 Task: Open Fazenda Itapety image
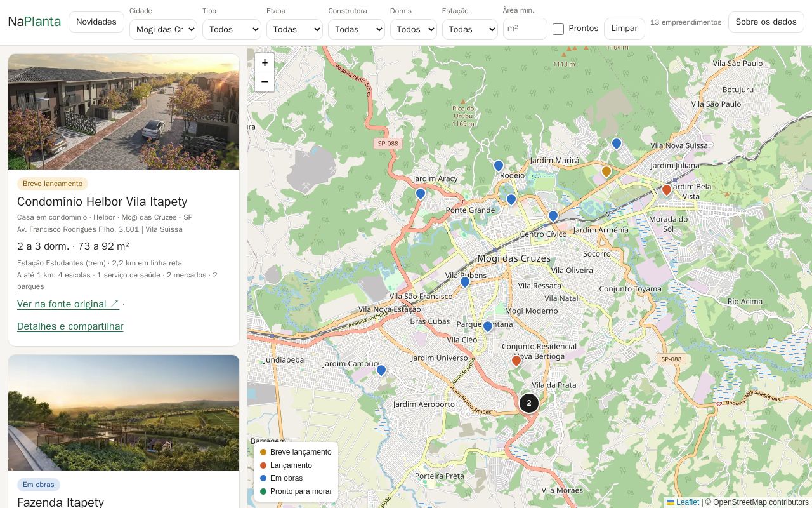pyautogui.click(x=124, y=413)
